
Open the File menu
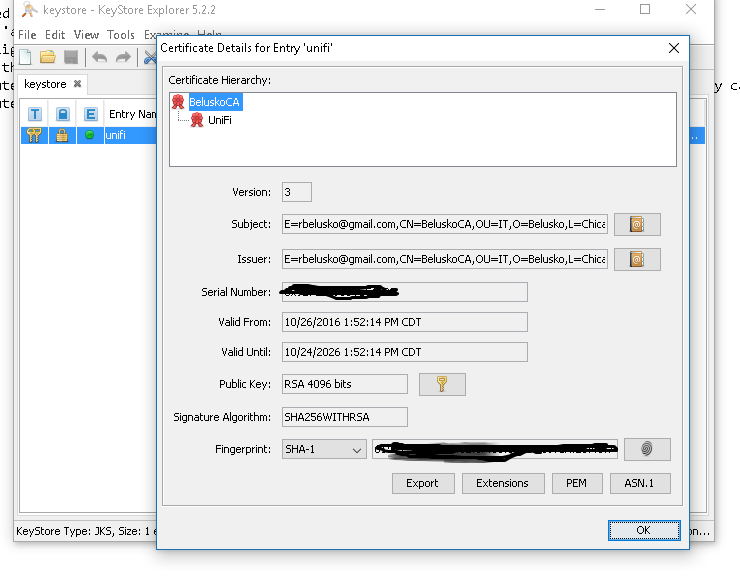coord(27,35)
